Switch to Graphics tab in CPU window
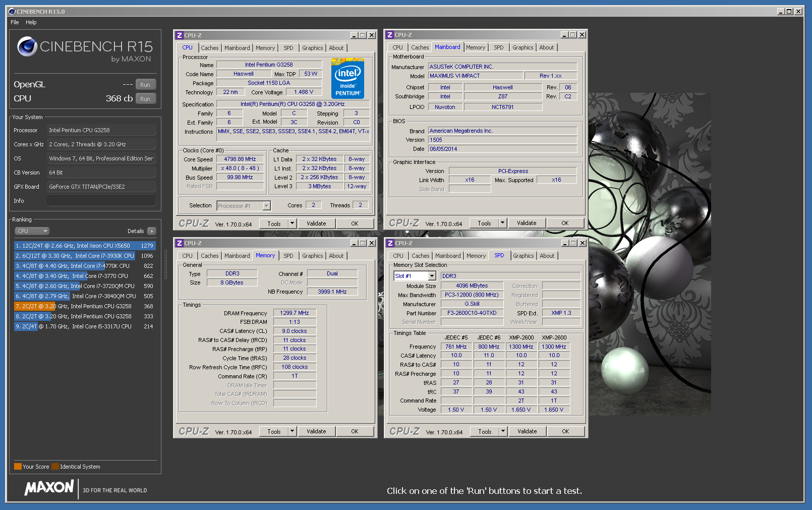Image resolution: width=812 pixels, height=510 pixels. [313, 48]
